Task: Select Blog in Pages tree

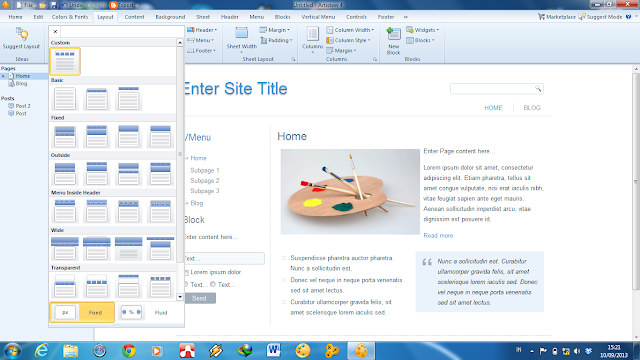Action: 21,84
